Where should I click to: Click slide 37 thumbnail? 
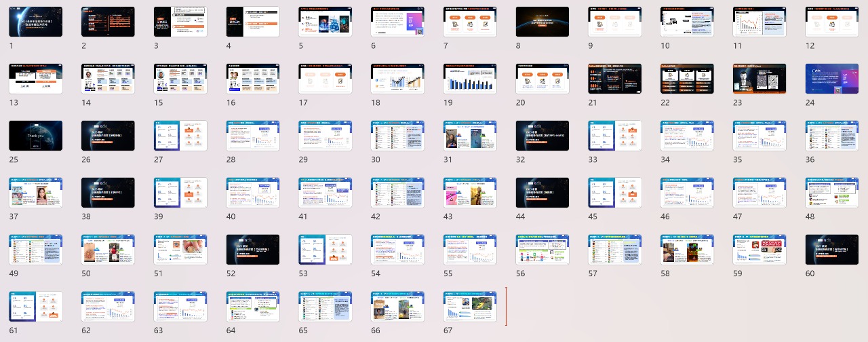[35, 193]
